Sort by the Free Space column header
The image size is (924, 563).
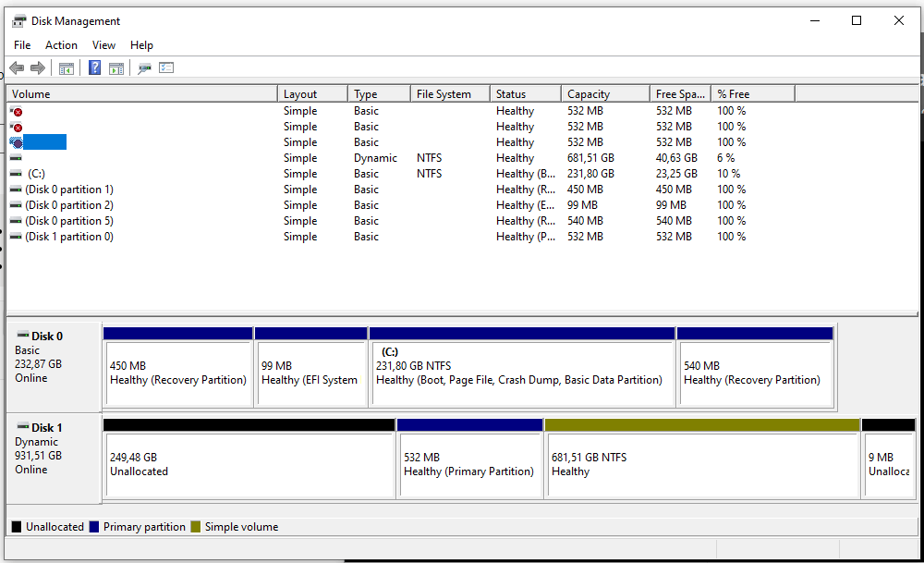[x=681, y=93]
